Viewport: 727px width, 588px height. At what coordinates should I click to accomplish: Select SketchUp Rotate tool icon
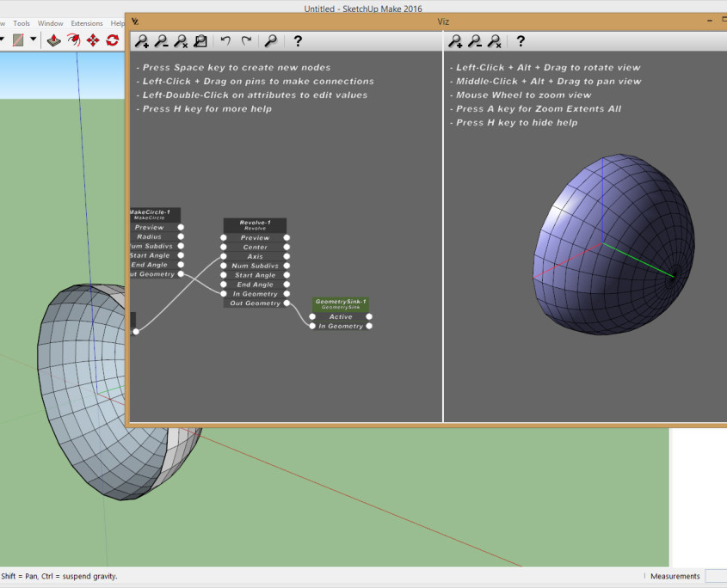point(112,40)
